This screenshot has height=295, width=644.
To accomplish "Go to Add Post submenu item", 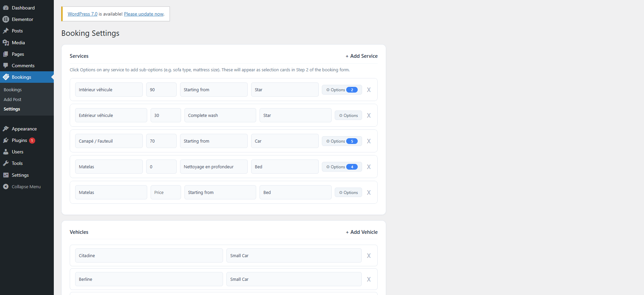I will point(13,99).
